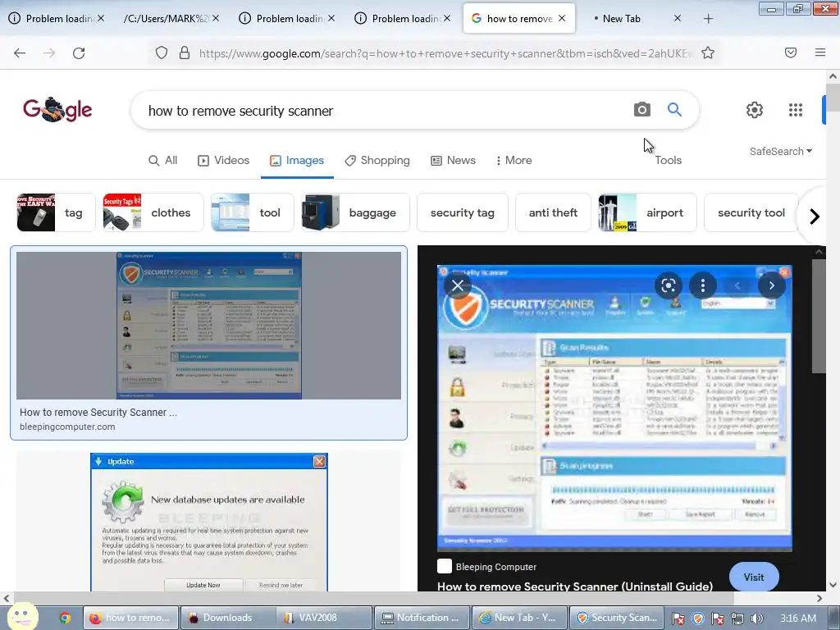This screenshot has height=630, width=840.
Task: Filter results by the 'tool' chip
Action: coord(253,212)
